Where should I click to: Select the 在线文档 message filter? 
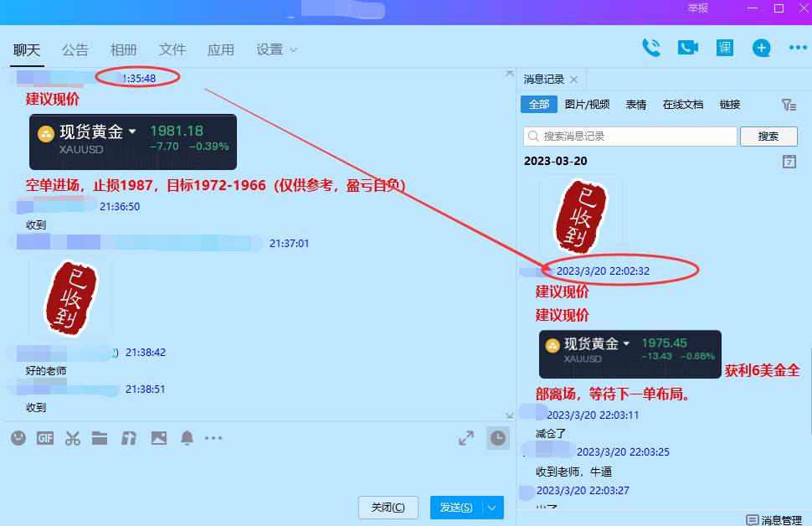pyautogui.click(x=683, y=105)
